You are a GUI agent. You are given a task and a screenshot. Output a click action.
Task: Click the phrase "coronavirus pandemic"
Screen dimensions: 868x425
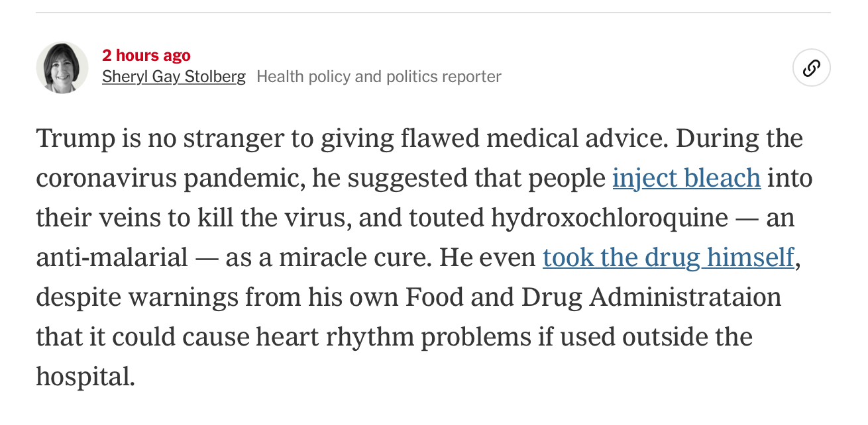click(x=168, y=179)
